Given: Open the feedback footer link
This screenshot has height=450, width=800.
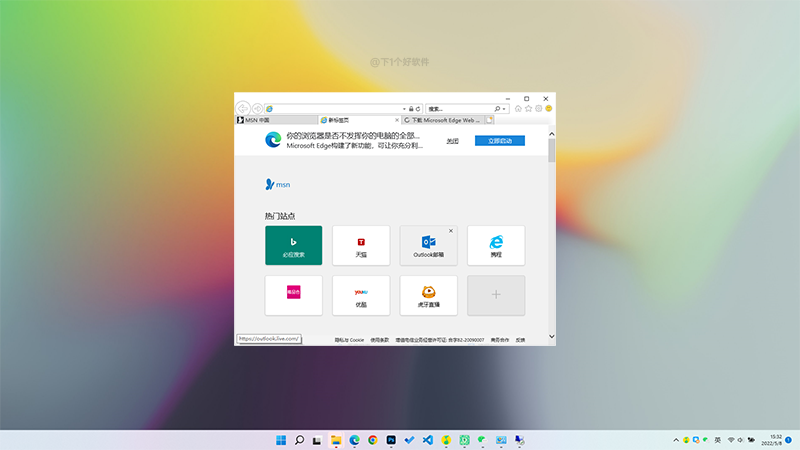Looking at the screenshot, I should pyautogui.click(x=520, y=340).
